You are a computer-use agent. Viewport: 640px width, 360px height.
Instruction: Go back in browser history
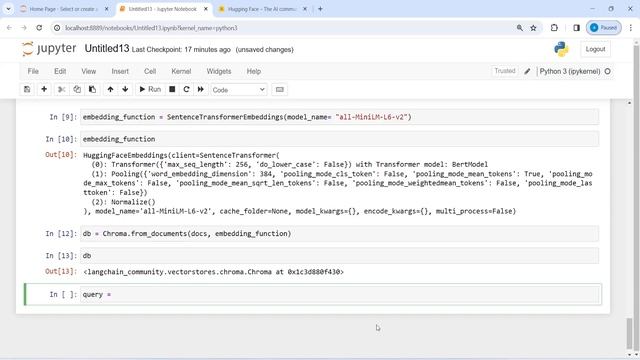point(9,28)
